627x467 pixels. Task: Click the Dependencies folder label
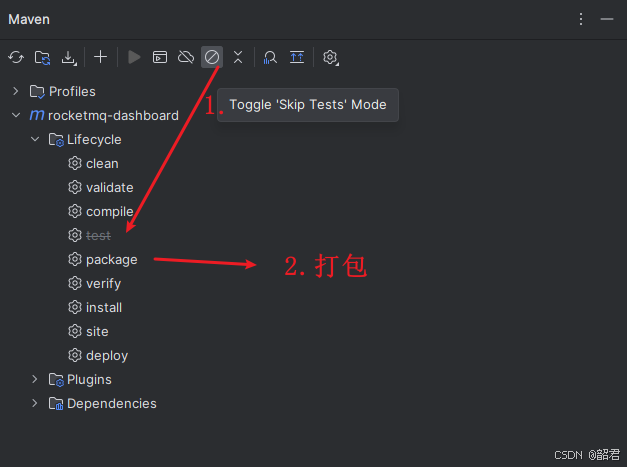coord(112,403)
